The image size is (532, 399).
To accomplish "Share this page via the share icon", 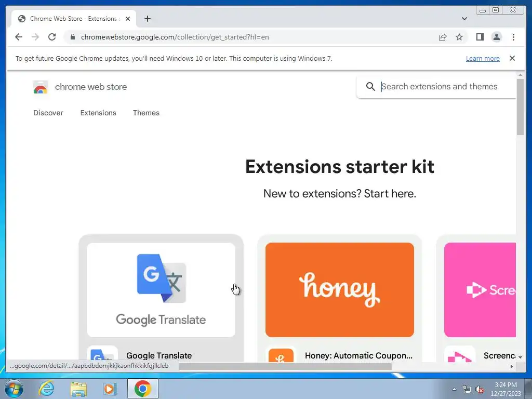I will [443, 37].
